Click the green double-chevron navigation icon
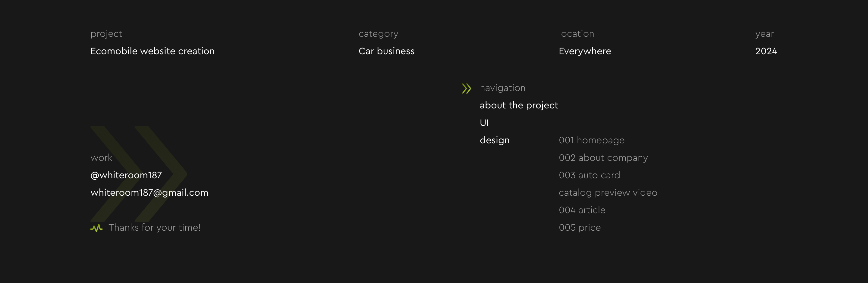The height and width of the screenshot is (283, 868). click(x=466, y=89)
